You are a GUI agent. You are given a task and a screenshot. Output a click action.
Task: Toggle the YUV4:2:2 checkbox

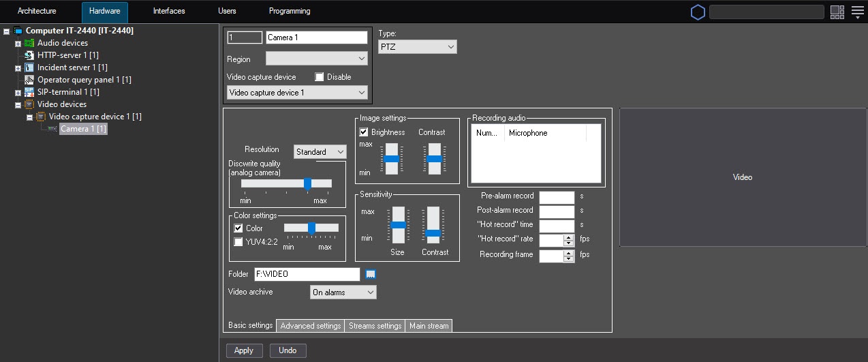click(238, 241)
